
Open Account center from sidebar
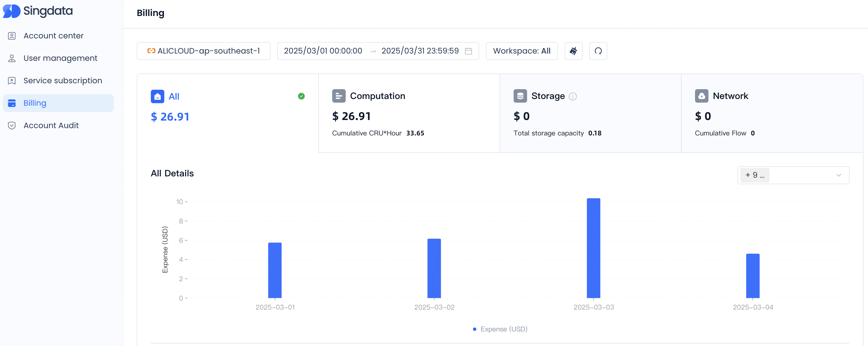click(53, 36)
